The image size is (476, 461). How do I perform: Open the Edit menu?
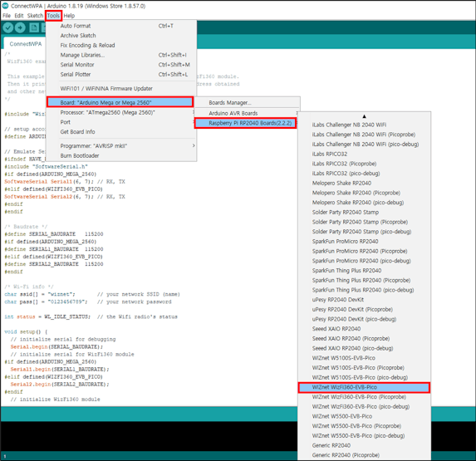click(19, 16)
